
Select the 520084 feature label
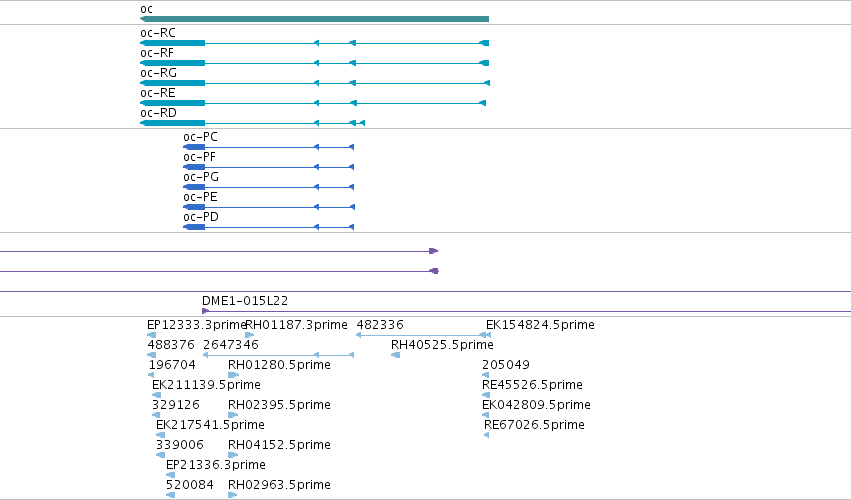[189, 486]
